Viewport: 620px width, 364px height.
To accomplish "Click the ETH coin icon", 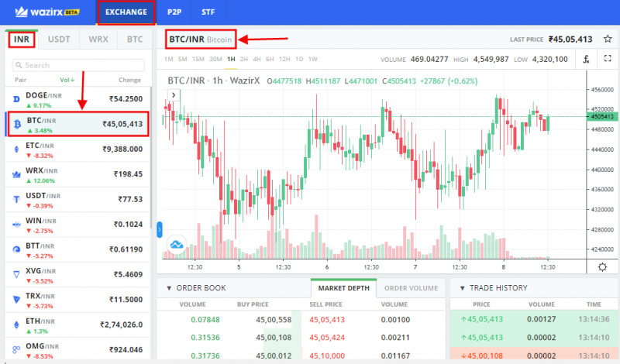I will click(x=16, y=325).
